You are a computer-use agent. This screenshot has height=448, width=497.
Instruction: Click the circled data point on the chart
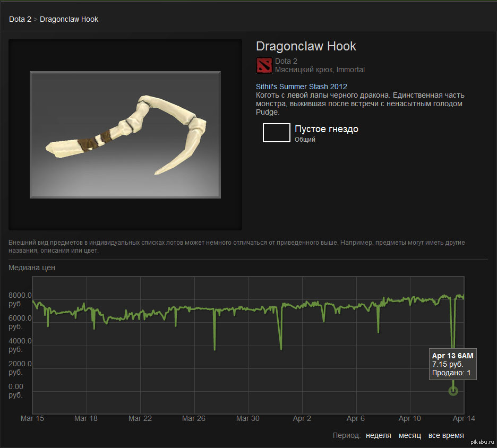click(x=453, y=391)
